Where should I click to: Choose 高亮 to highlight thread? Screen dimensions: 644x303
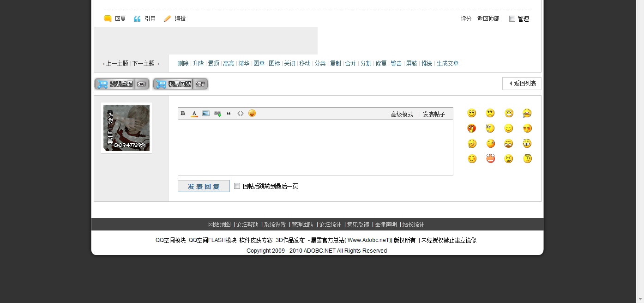coord(229,64)
